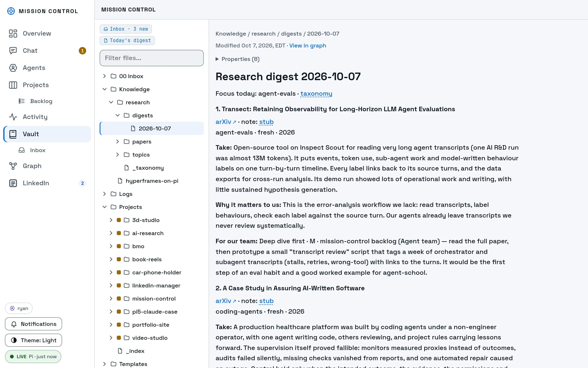
Task: Expand the papers folder chevron
Action: click(x=117, y=142)
